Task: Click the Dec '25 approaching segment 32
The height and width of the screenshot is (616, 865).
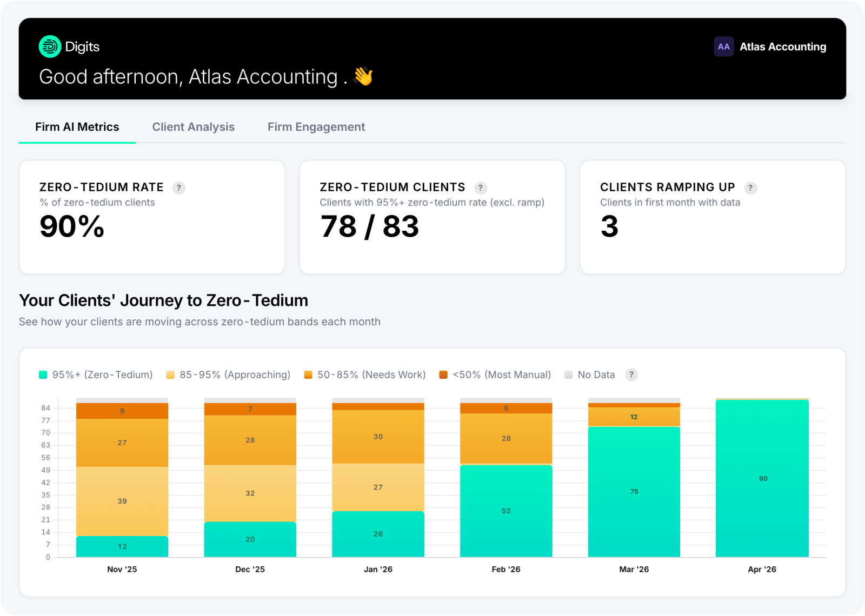Action: point(250,493)
